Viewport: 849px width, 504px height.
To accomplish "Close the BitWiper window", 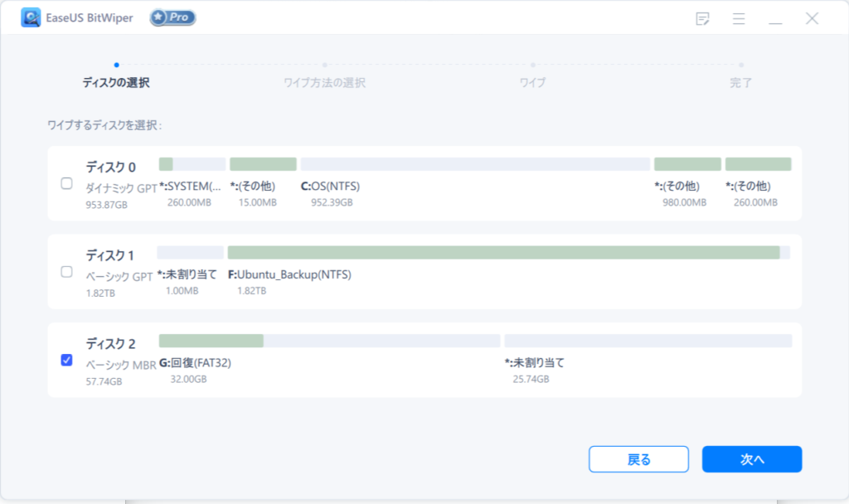I will [812, 18].
